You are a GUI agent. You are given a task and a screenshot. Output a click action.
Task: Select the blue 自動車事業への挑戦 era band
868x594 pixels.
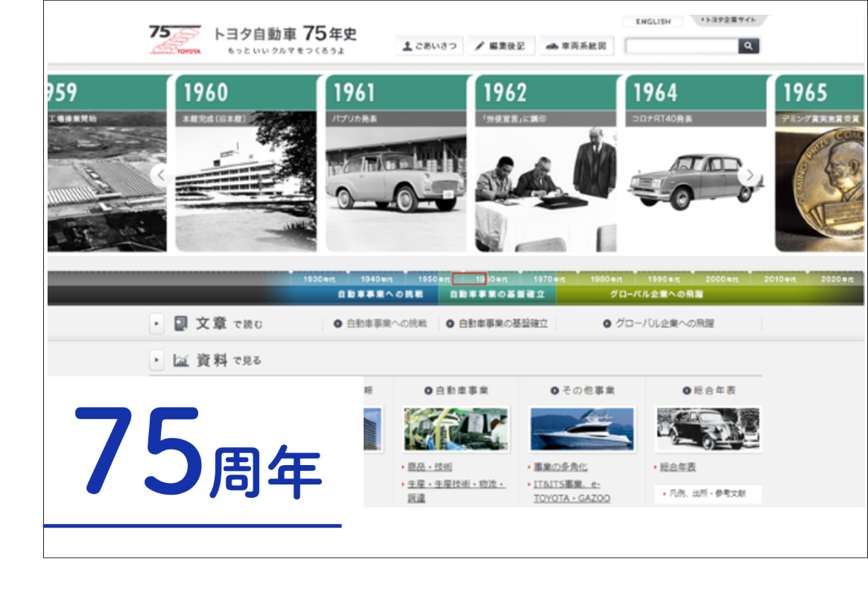tap(380, 294)
